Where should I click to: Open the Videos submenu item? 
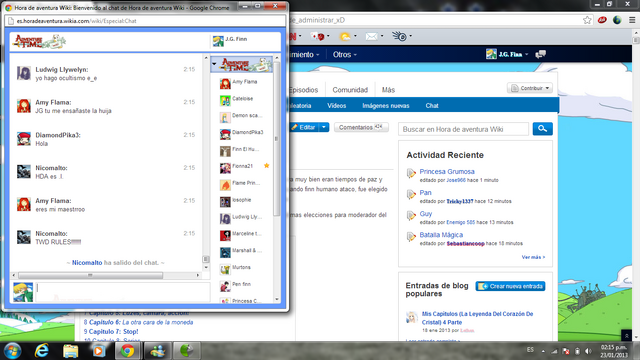click(337, 106)
